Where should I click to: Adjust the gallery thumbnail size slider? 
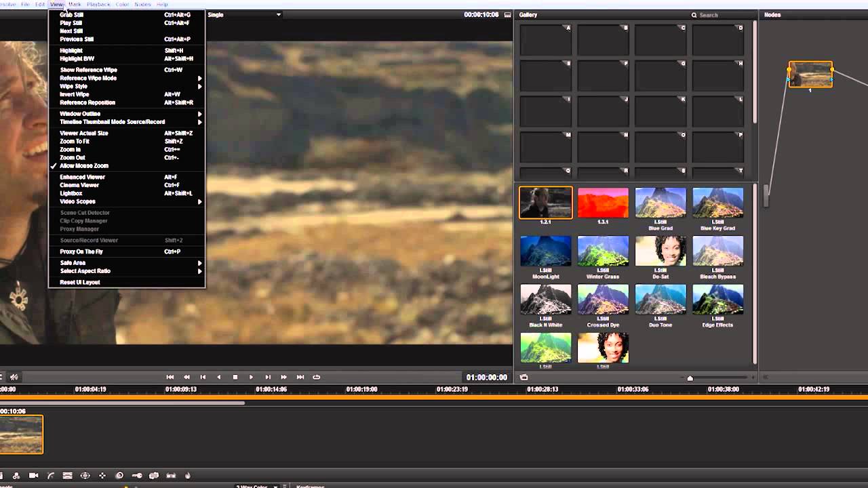[690, 378]
